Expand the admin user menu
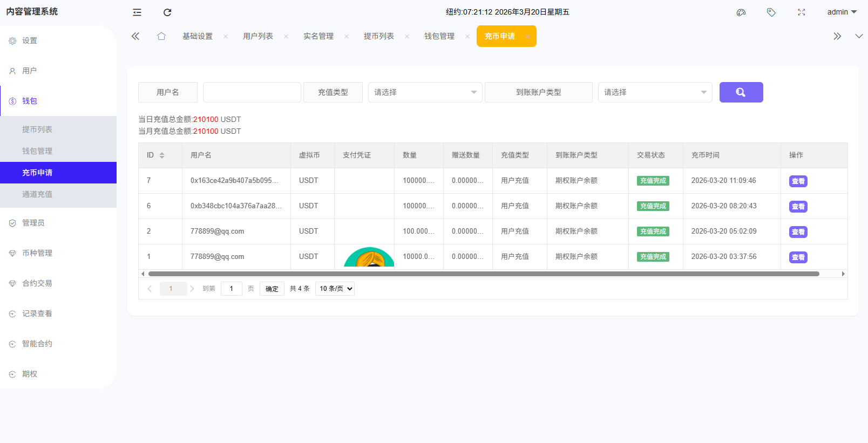Screen dimensions: 868x443 point(842,12)
